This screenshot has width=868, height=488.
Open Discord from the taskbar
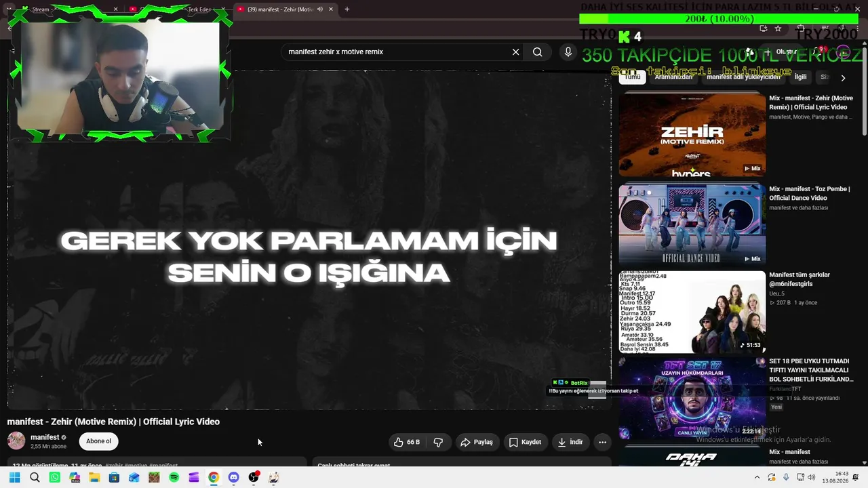tap(233, 478)
